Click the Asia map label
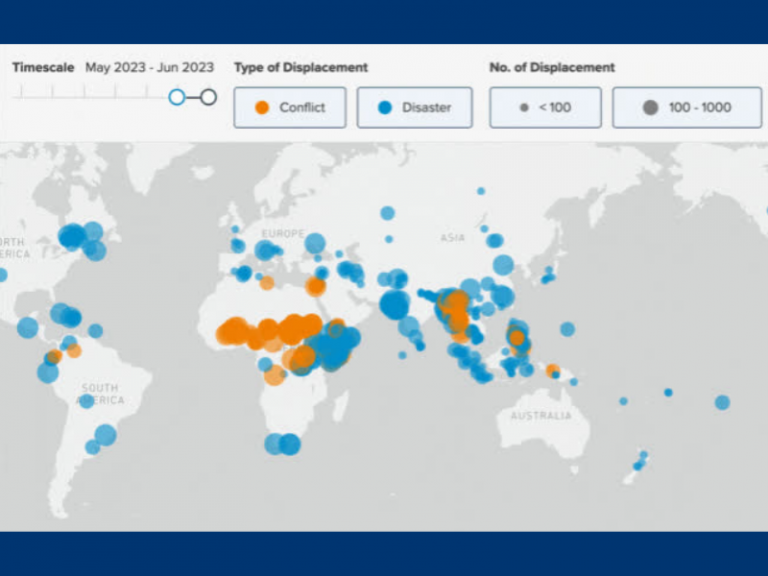 click(453, 238)
